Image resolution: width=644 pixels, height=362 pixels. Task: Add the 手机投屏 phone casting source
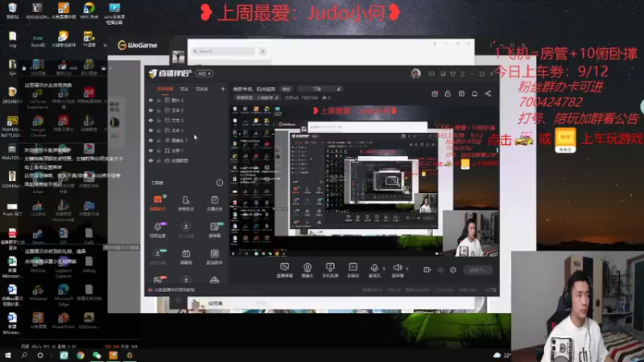pyautogui.click(x=330, y=270)
